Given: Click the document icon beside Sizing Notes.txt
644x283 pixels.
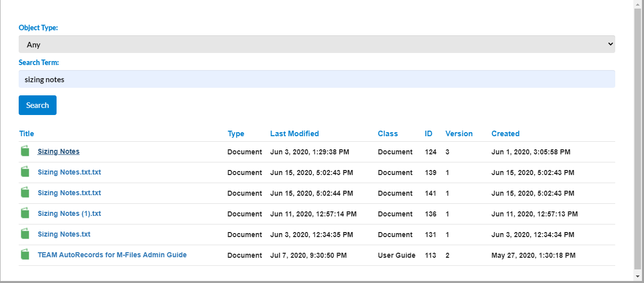Looking at the screenshot, I should pyautogui.click(x=25, y=234).
